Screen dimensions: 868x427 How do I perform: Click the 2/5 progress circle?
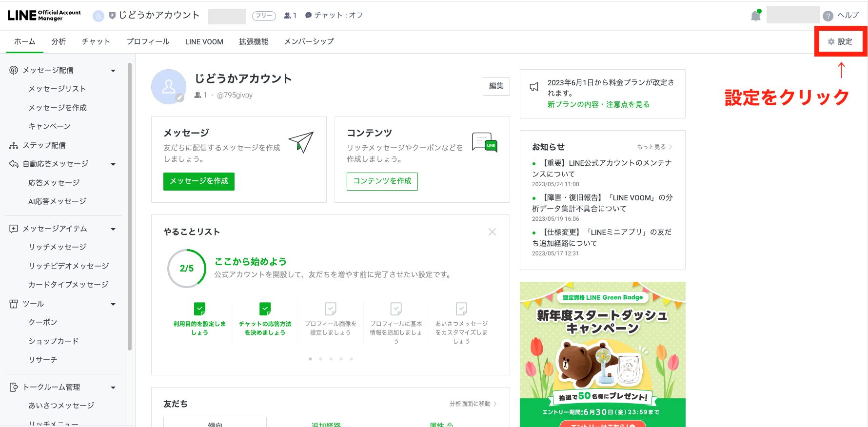tap(187, 269)
